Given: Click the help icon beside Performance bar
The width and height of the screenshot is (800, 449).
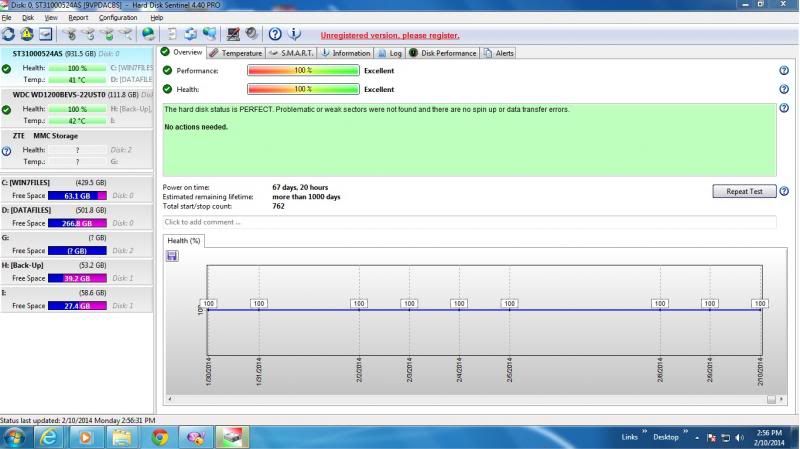Looking at the screenshot, I should tap(784, 71).
